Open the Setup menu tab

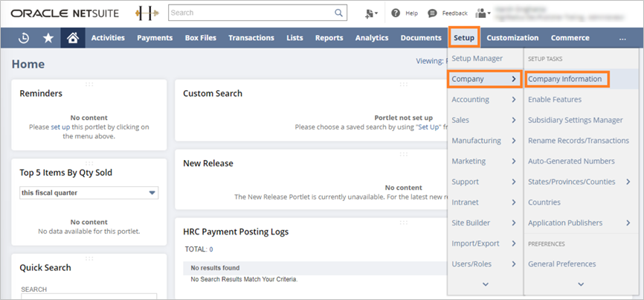[x=463, y=38]
